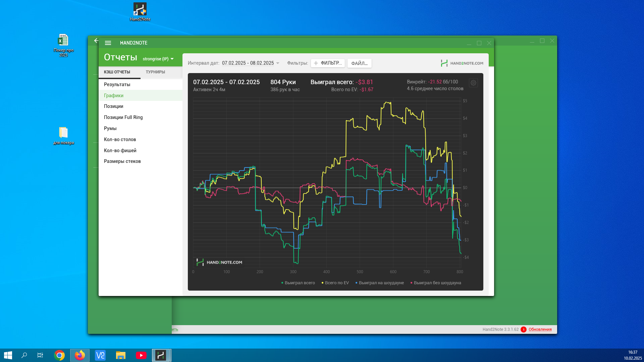Expand the player selector 'strongrise (IP)'
This screenshot has height=362, width=644.
click(158, 59)
